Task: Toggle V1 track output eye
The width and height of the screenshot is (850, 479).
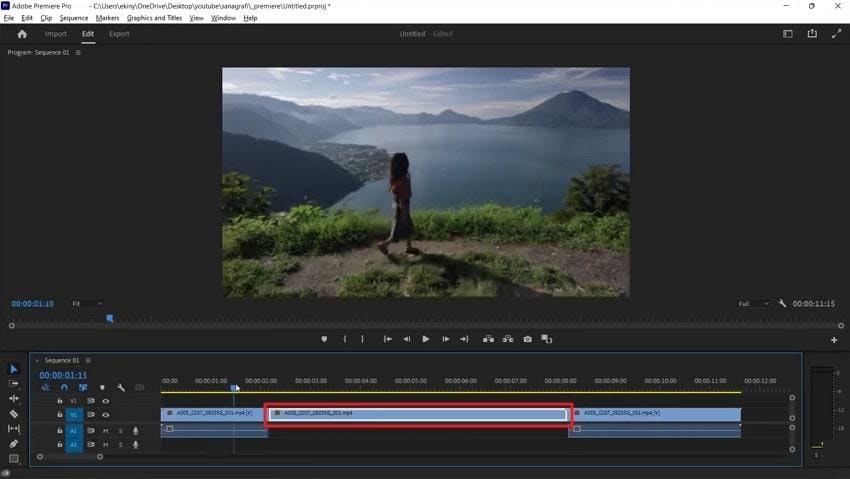Action: (x=106, y=415)
